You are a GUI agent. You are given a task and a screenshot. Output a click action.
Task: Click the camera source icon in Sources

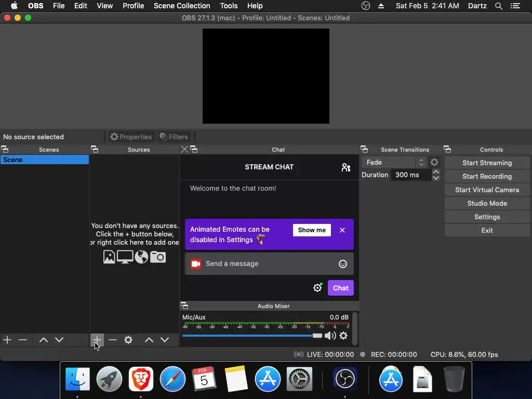(158, 257)
